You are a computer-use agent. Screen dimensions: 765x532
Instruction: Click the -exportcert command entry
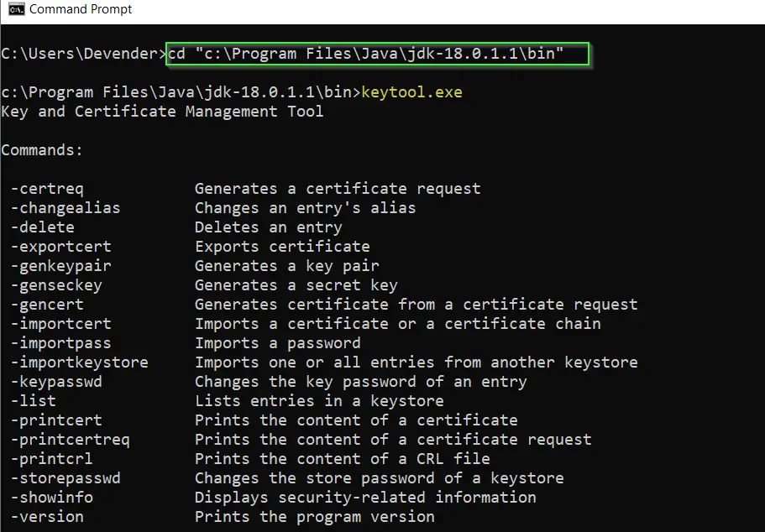point(60,246)
